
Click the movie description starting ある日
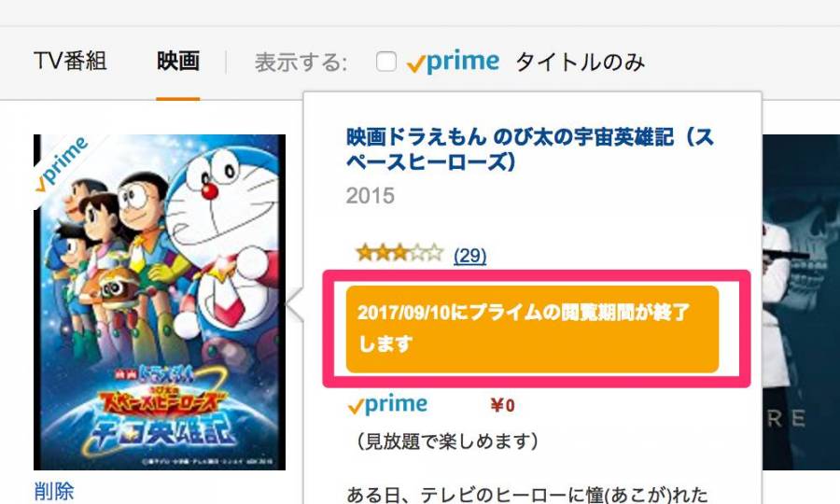coord(527,494)
